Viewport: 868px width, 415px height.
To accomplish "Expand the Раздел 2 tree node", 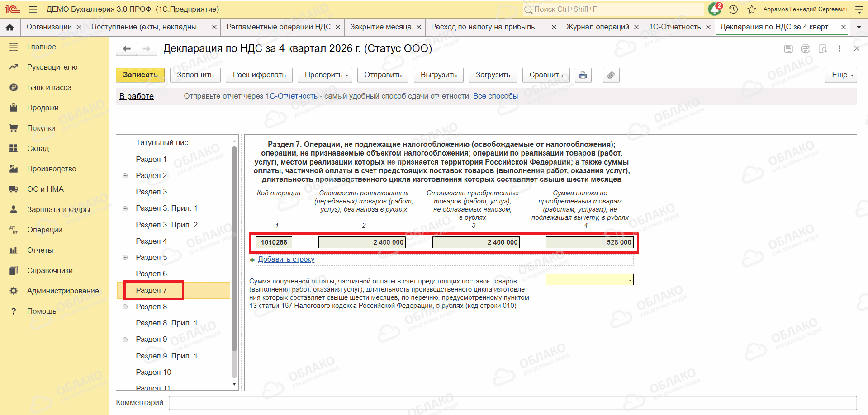I will [125, 175].
